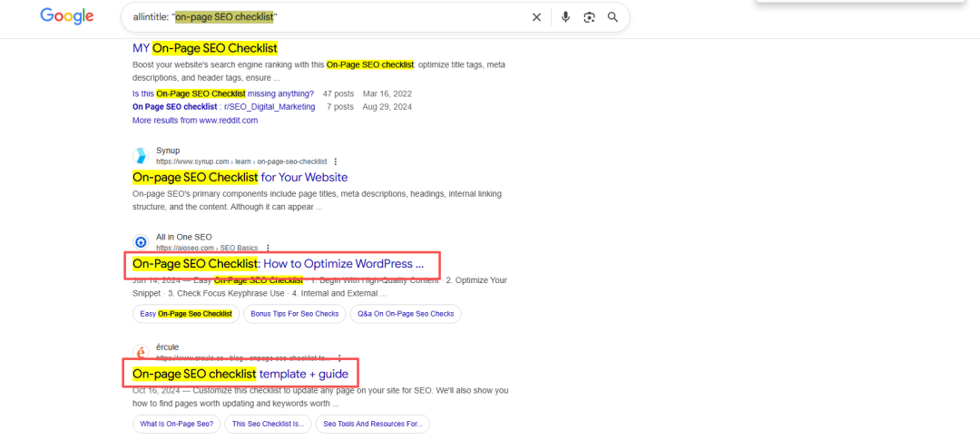Click the "Seo Tools And Resources For..." chip
The width and height of the screenshot is (980, 440).
[x=373, y=424]
